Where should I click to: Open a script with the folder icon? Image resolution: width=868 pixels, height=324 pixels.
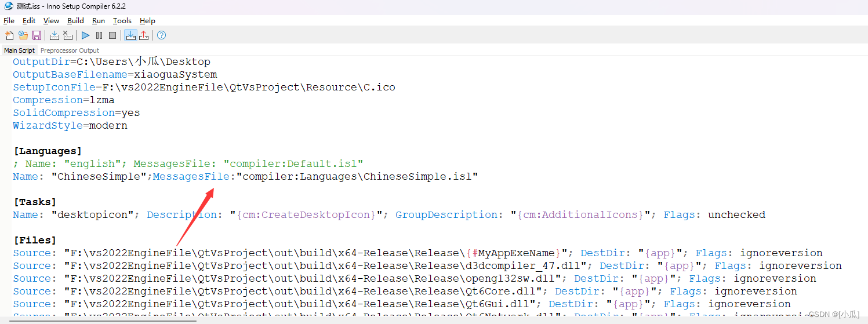[x=23, y=35]
